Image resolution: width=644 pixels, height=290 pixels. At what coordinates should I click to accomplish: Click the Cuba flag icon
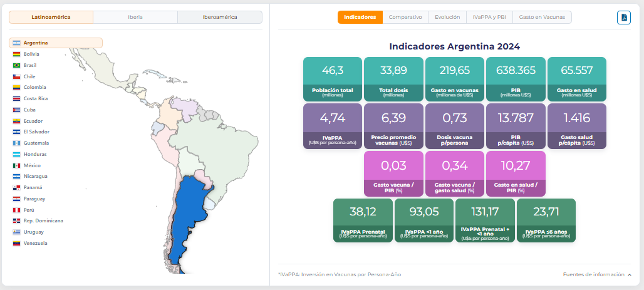(16, 110)
